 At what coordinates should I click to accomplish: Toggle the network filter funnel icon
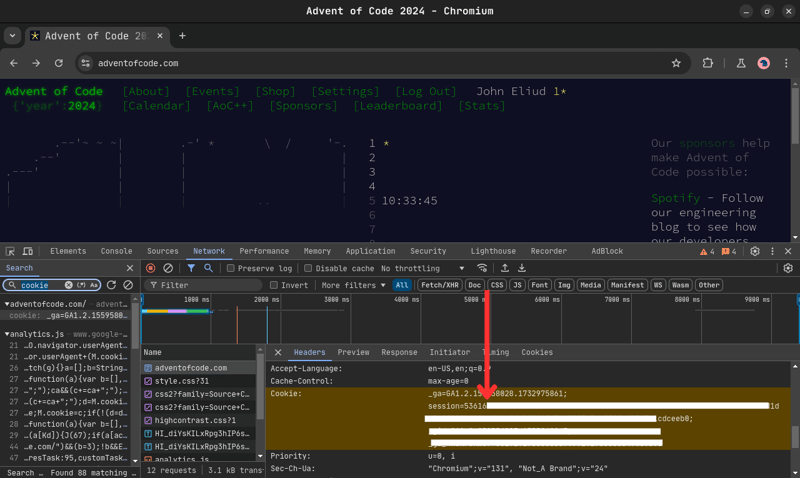(x=191, y=268)
